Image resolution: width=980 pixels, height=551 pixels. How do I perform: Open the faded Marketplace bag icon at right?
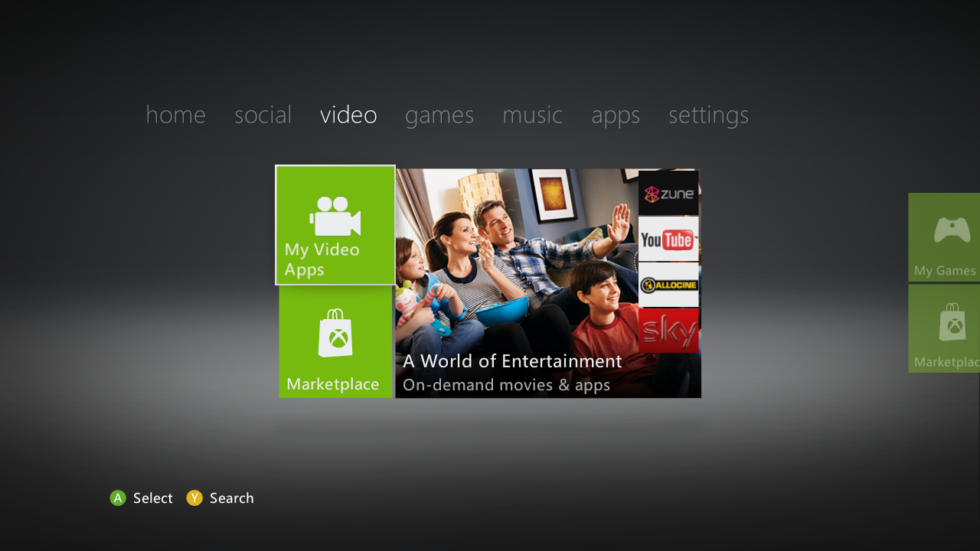[952, 322]
